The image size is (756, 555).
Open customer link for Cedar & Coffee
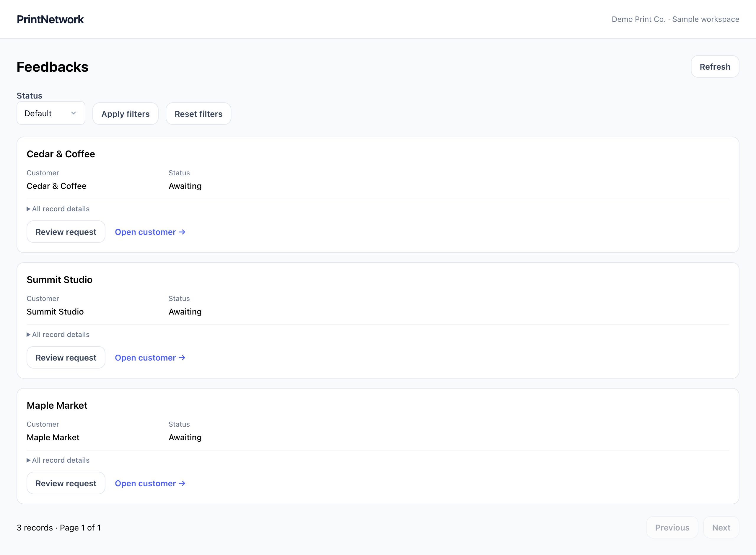[x=150, y=232]
